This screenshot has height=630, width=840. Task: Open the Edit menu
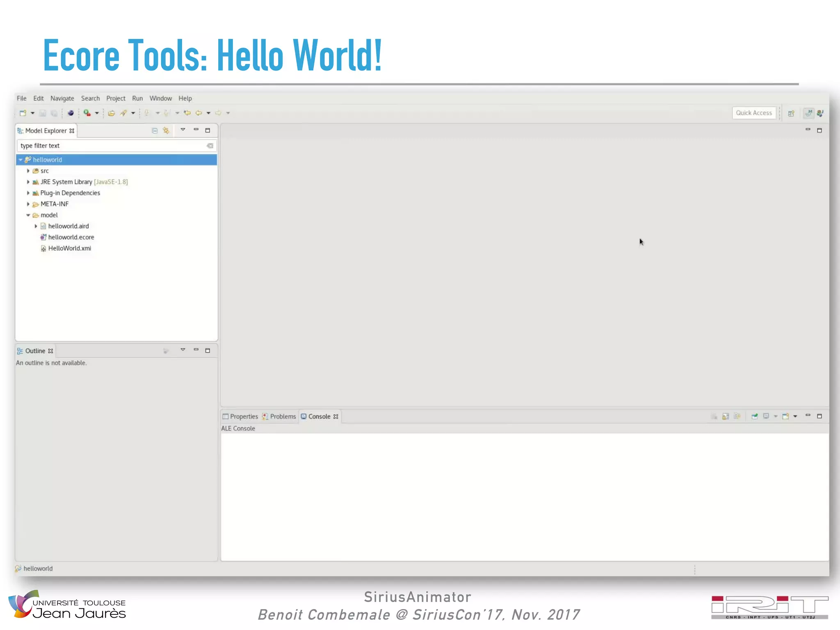click(39, 98)
